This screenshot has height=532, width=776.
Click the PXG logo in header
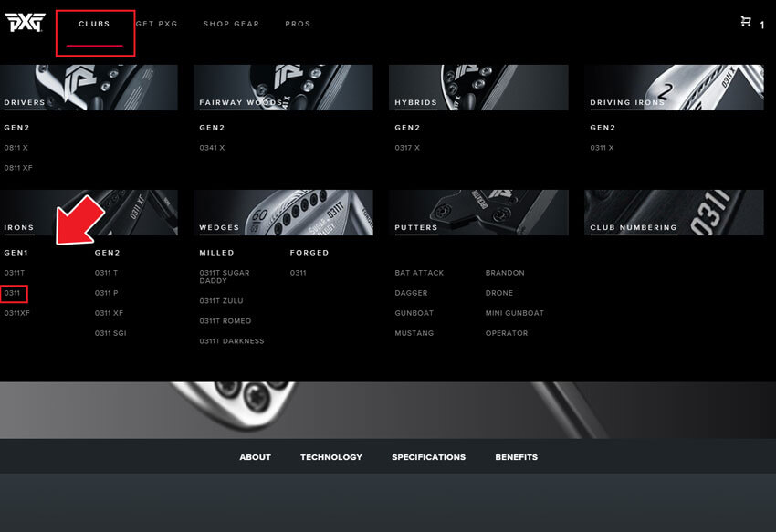[25, 23]
